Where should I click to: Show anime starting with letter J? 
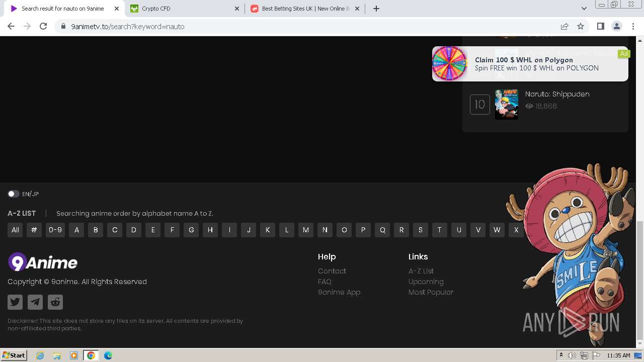pos(249,230)
